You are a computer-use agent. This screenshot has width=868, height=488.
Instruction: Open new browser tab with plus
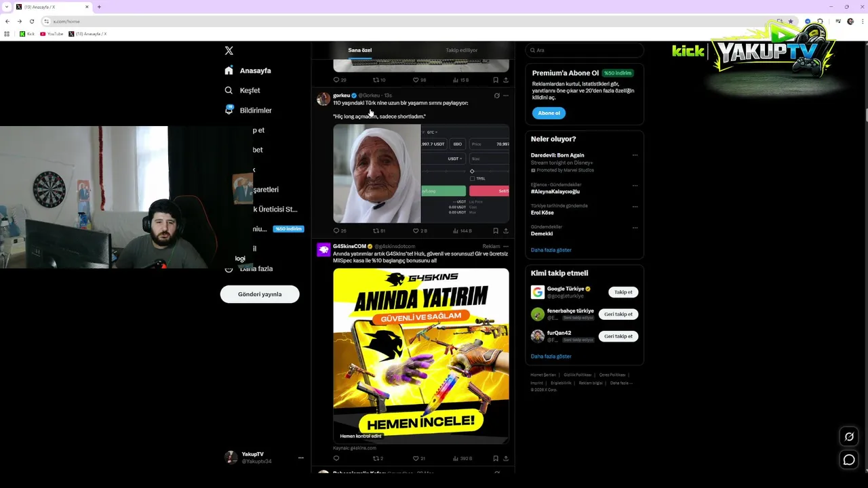[x=99, y=7]
